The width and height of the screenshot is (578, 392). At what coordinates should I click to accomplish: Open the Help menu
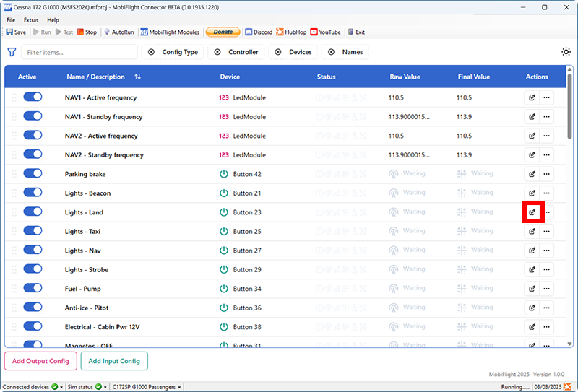[x=53, y=20]
